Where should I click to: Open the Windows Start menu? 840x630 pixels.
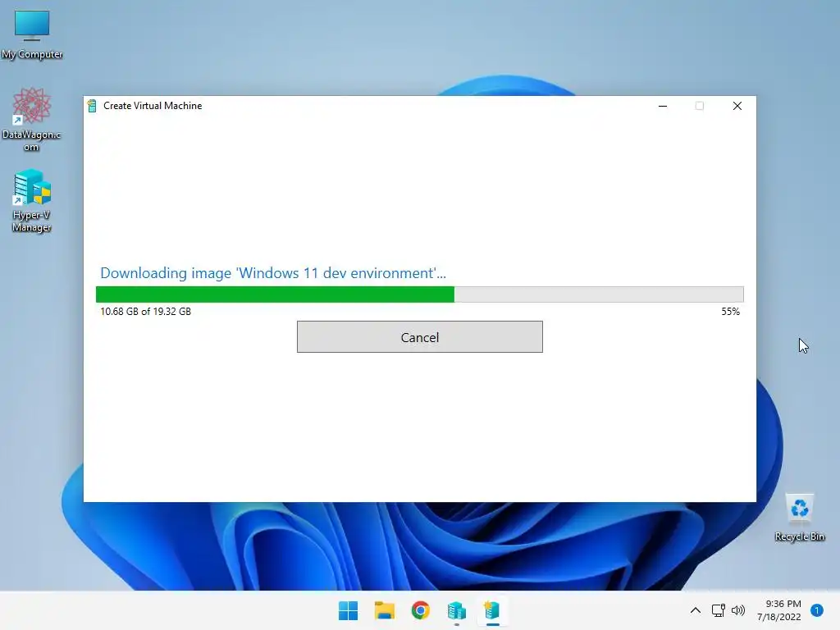[348, 610]
